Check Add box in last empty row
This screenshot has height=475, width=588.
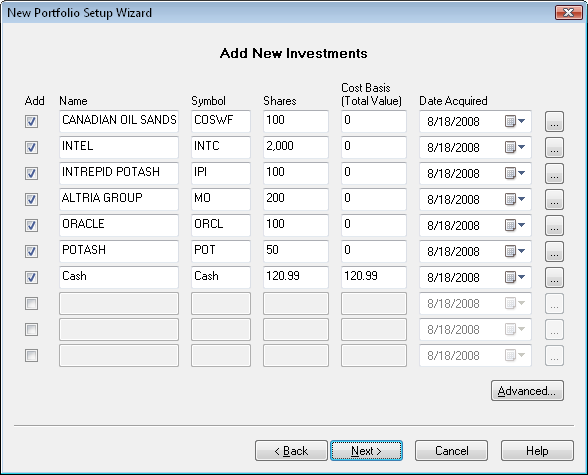pos(32,355)
